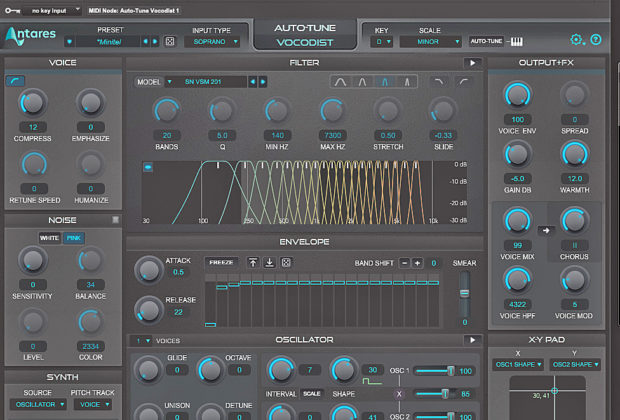Screen dimensions: 620x420
Task: Open the help question mark icon
Action: [596, 40]
